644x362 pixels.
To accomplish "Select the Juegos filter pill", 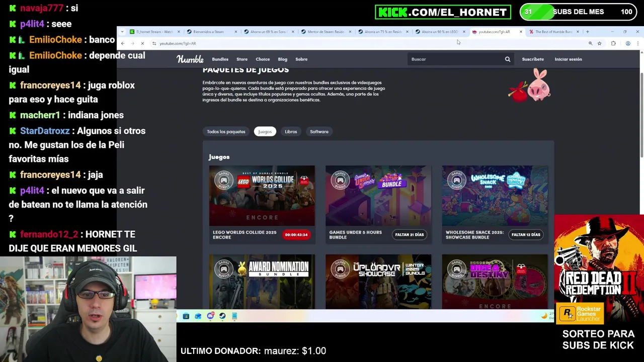I will 265,132.
